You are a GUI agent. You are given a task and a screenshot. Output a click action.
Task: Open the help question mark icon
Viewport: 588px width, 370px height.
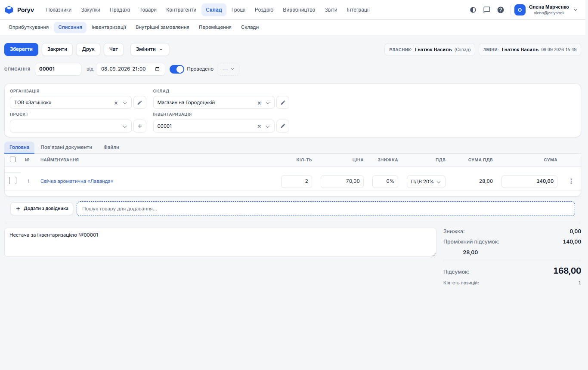click(501, 10)
